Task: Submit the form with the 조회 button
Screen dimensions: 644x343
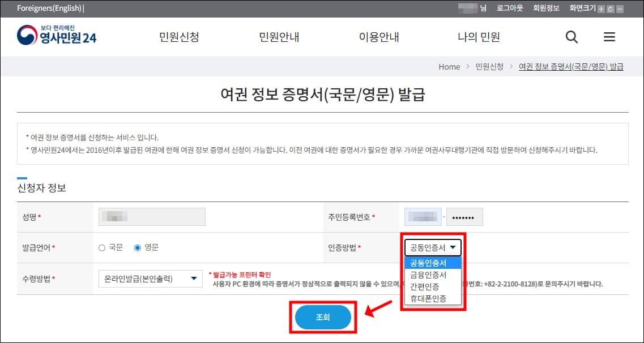Action: [x=323, y=317]
